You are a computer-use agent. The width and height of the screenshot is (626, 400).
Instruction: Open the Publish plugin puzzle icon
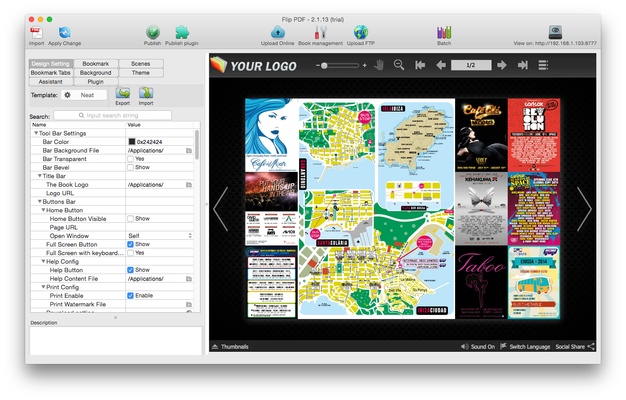(182, 33)
